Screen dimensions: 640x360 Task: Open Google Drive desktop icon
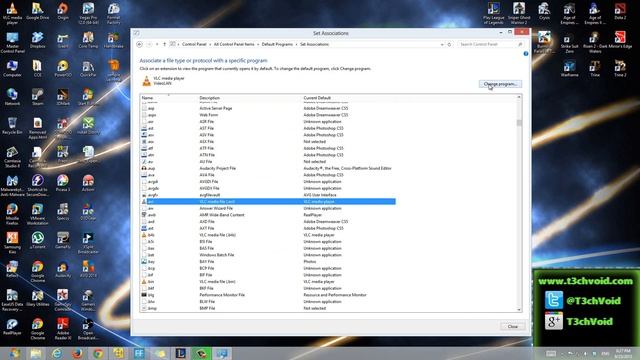pyautogui.click(x=38, y=11)
